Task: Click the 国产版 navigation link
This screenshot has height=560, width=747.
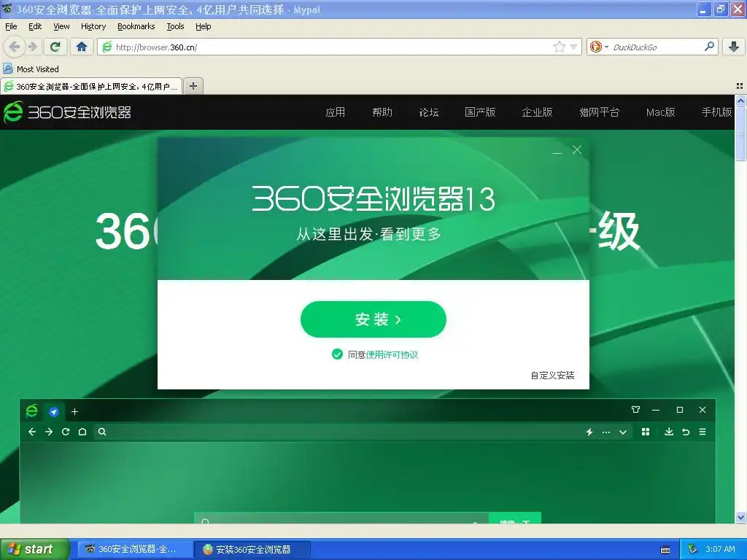Action: pos(480,112)
